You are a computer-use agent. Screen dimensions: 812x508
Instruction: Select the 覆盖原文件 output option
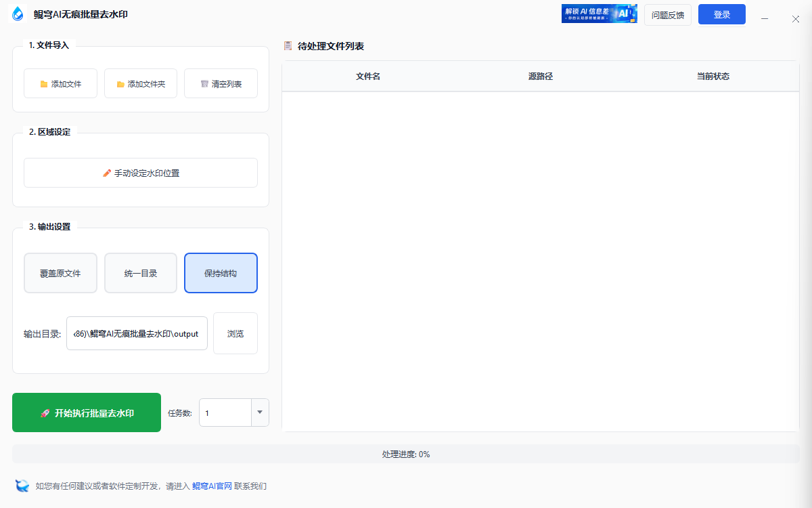click(x=60, y=272)
